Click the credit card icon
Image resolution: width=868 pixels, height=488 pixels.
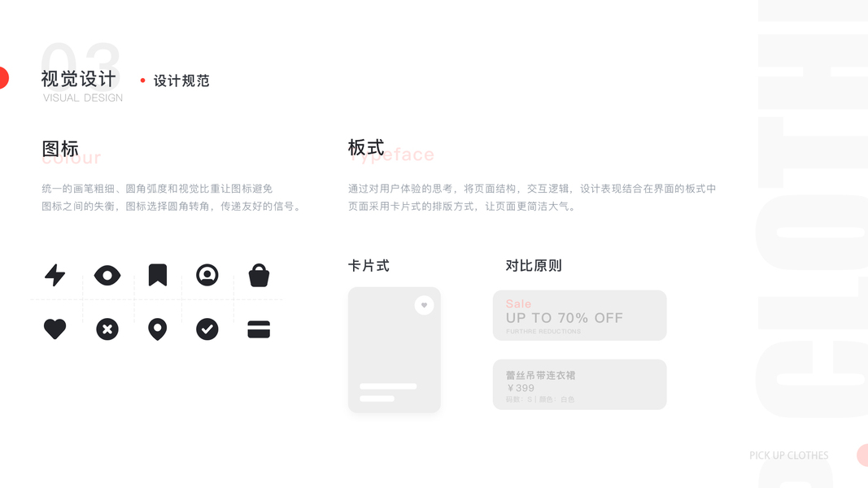tap(259, 329)
